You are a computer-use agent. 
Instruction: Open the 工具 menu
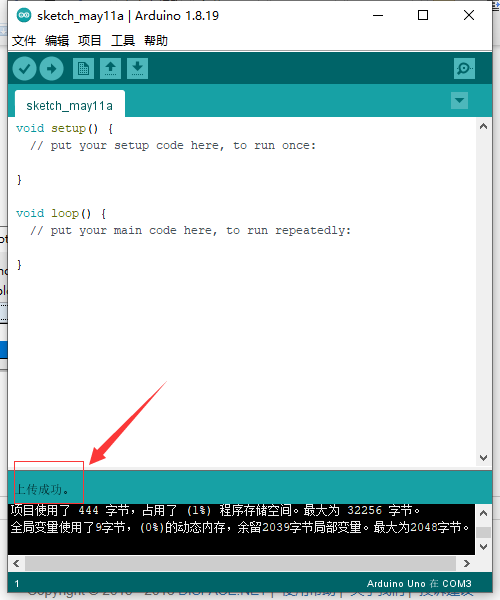[x=123, y=41]
